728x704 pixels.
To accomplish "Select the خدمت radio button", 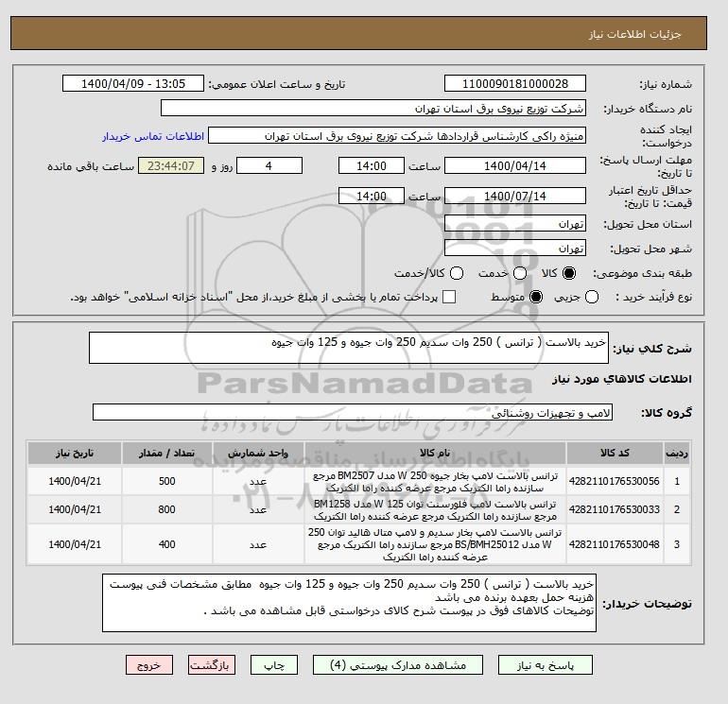I will (520, 273).
